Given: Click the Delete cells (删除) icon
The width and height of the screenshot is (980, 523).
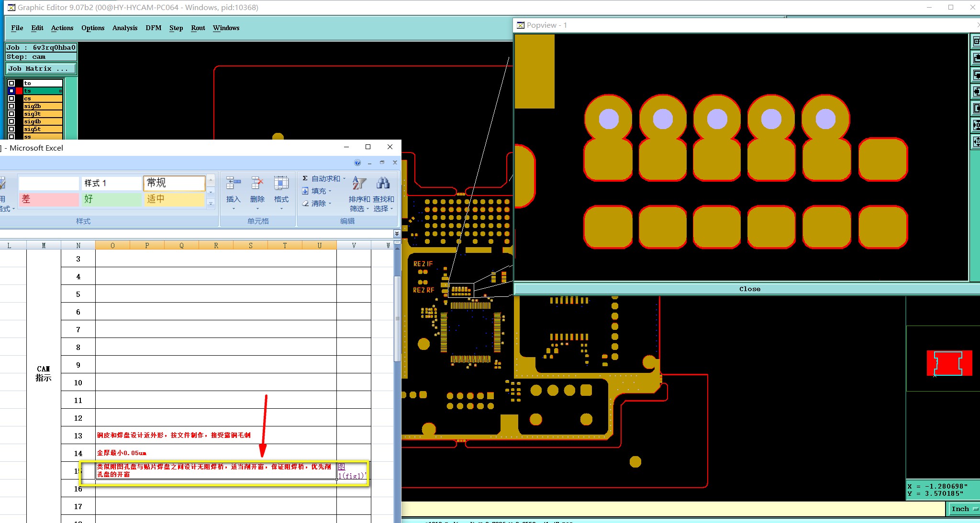Looking at the screenshot, I should [x=257, y=183].
